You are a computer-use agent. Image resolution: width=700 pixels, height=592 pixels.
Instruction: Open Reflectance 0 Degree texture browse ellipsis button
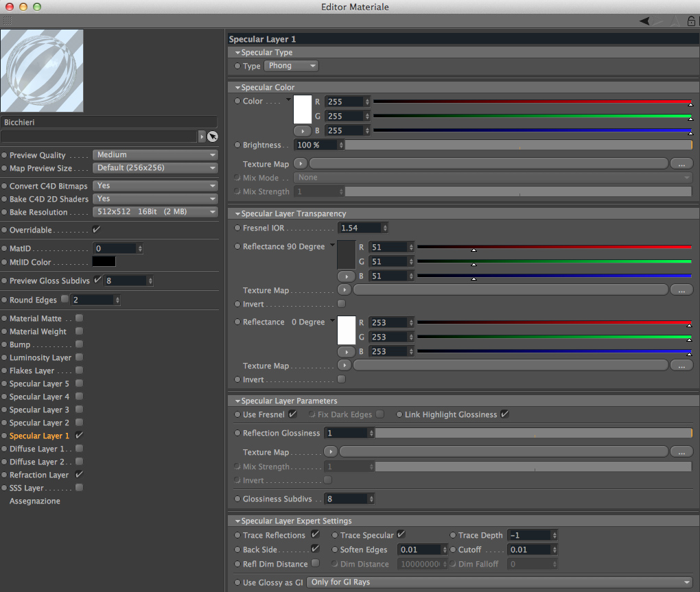tap(681, 366)
